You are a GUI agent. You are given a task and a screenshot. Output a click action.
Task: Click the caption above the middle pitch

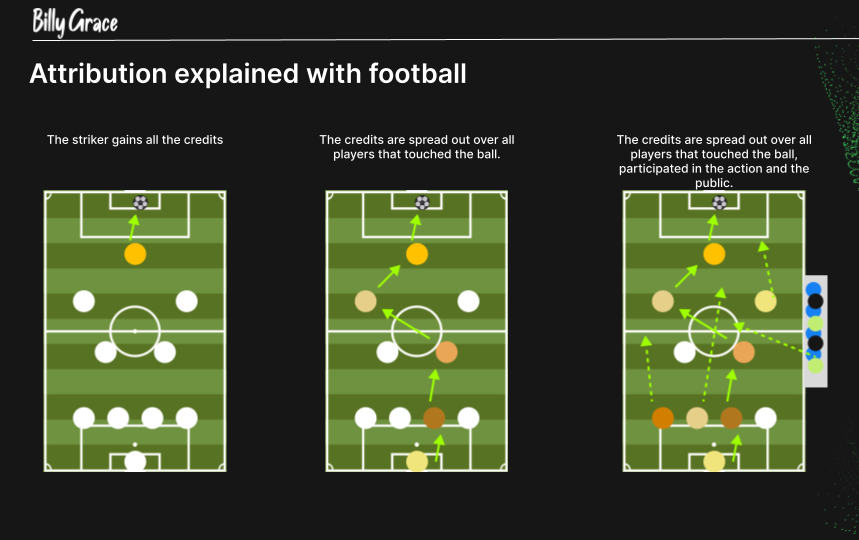click(417, 147)
